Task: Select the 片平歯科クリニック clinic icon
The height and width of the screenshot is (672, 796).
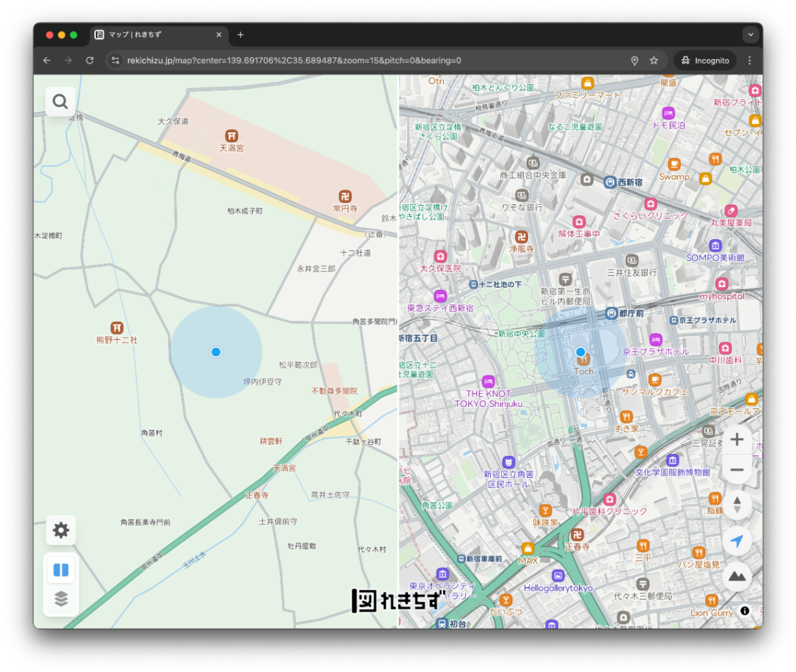Action: pyautogui.click(x=609, y=499)
